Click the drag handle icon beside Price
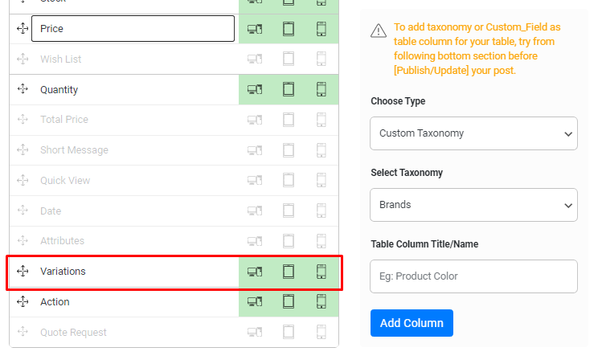Image resolution: width=602 pixels, height=364 pixels. point(23,28)
